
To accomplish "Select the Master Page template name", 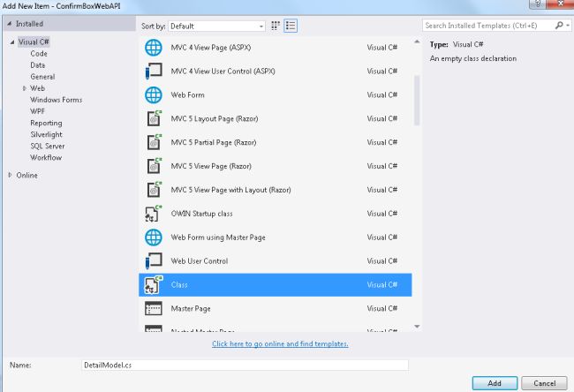I will (191, 308).
